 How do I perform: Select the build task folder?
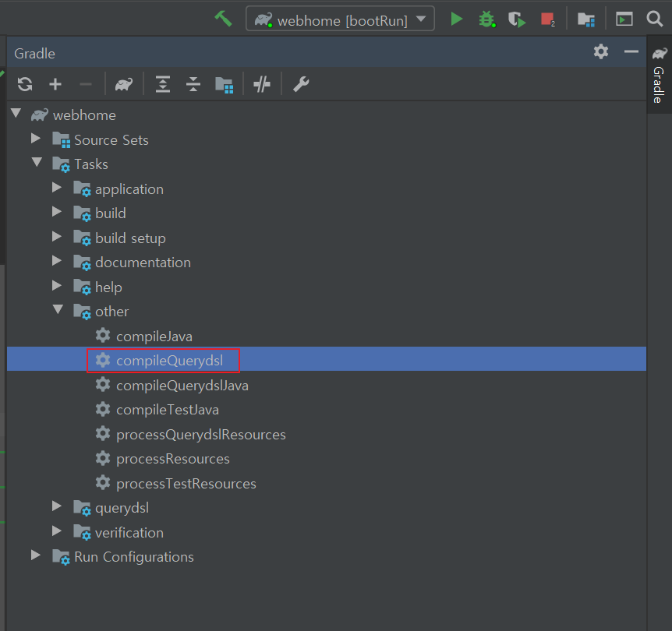(x=111, y=213)
